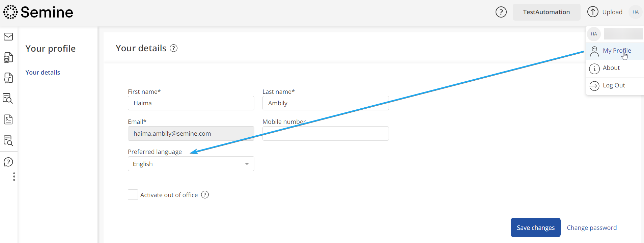Click the Mobile number input field

pyautogui.click(x=325, y=134)
